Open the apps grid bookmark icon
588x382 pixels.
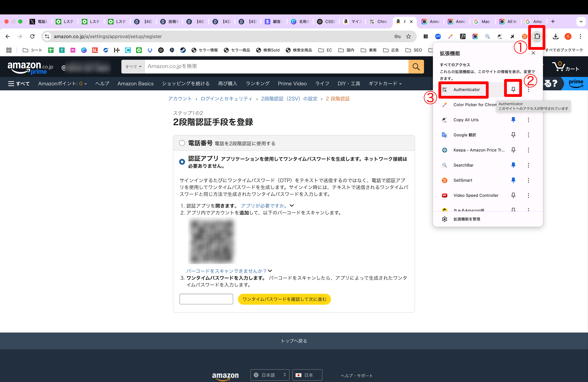[x=9, y=50]
